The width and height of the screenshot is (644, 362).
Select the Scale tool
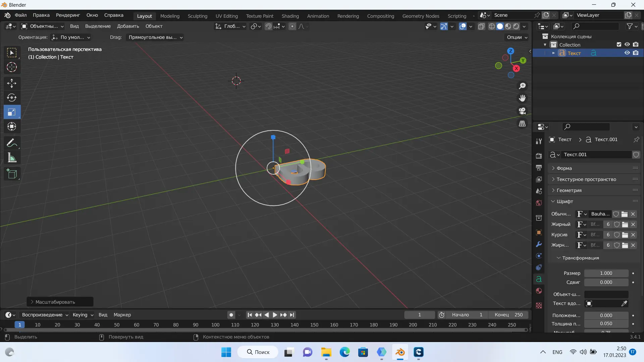[12, 112]
